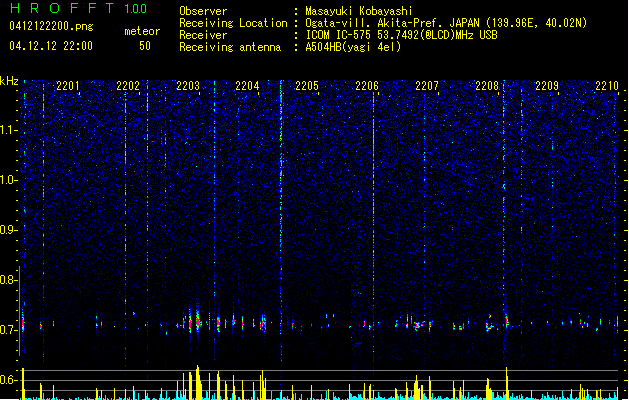Click the 2206 time marker
Viewport: 629px width, 400px height.
[x=367, y=86]
